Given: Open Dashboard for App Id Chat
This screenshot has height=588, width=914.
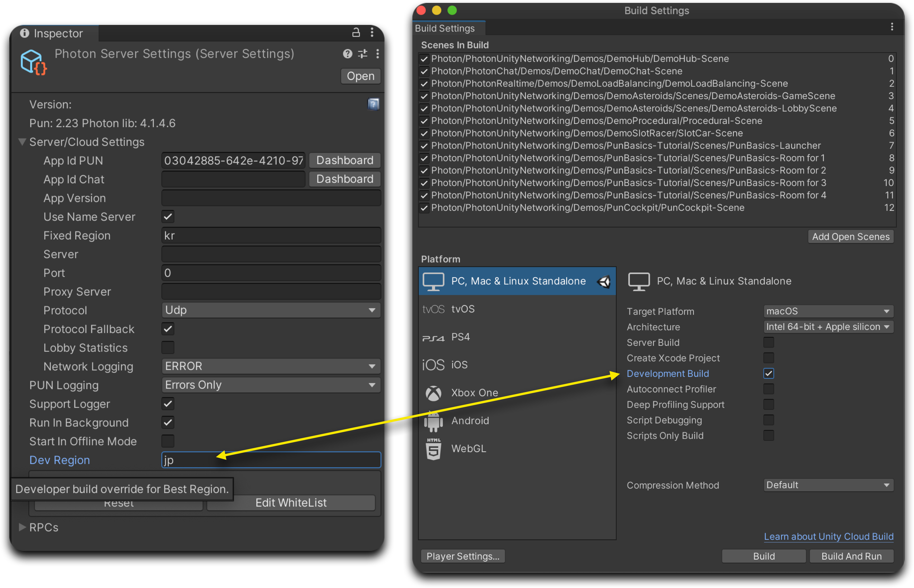Looking at the screenshot, I should pos(344,179).
